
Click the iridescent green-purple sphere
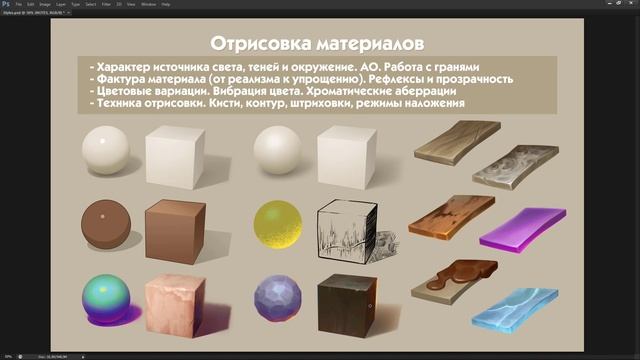(x=106, y=299)
